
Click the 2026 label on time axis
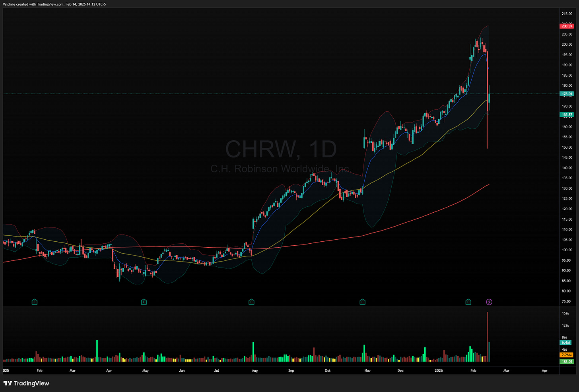pyautogui.click(x=439, y=371)
